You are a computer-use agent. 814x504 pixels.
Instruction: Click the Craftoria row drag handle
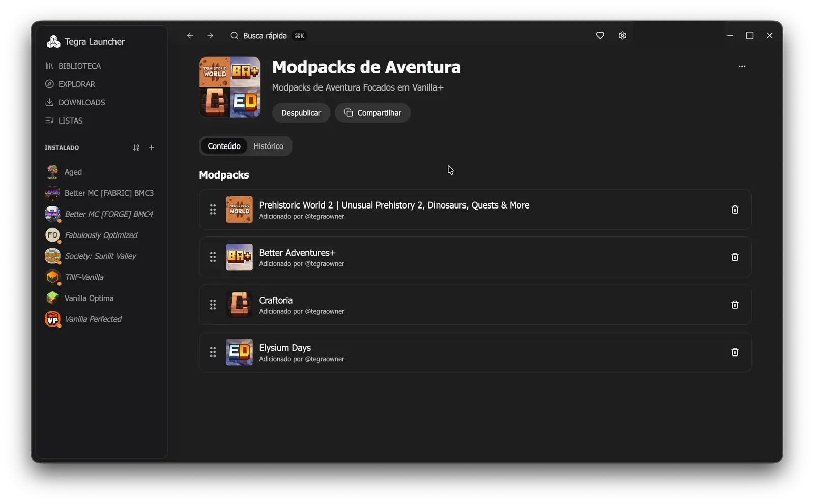[x=213, y=305]
